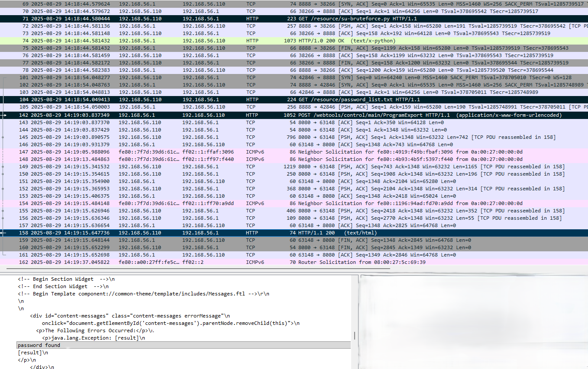Click the response arrow marker beside packet 158
This screenshot has width=588, height=369.
(x=4, y=233)
